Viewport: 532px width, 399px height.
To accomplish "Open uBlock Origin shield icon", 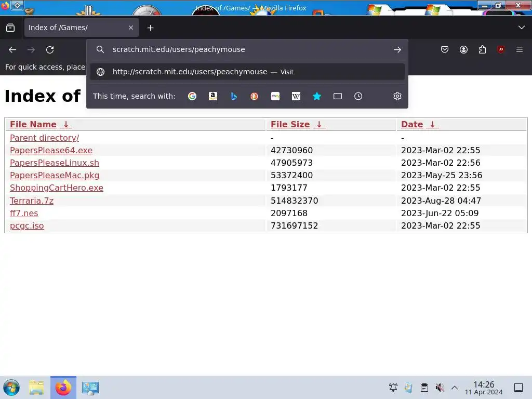I will (x=501, y=49).
